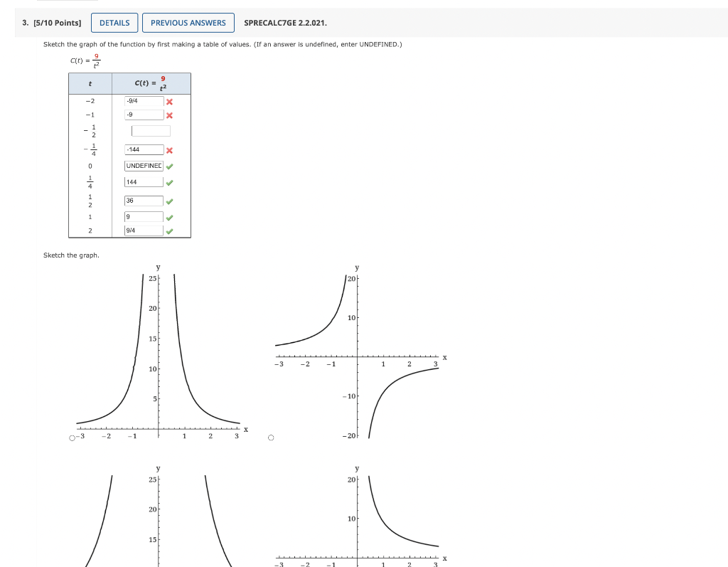728x567 pixels.
Task: Click the green checkmark next to 144
Action: point(168,182)
